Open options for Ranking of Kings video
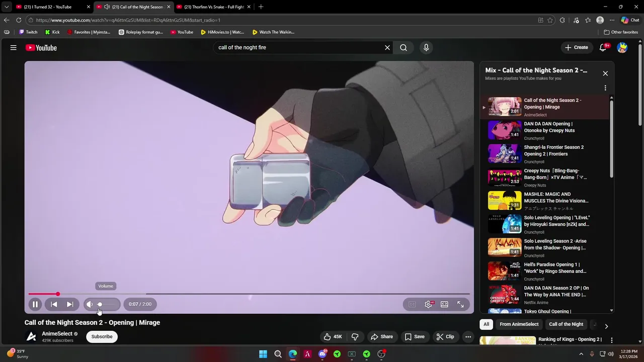This screenshot has height=362, width=644. coord(612,340)
